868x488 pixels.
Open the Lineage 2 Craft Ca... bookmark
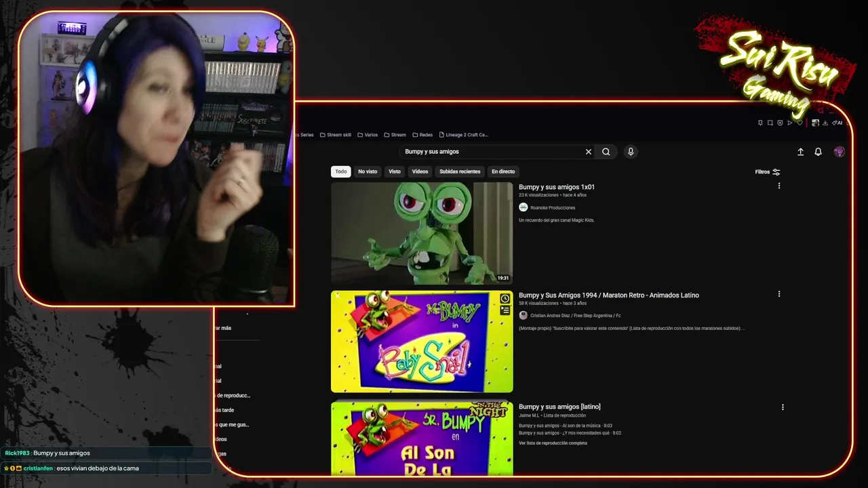click(464, 135)
